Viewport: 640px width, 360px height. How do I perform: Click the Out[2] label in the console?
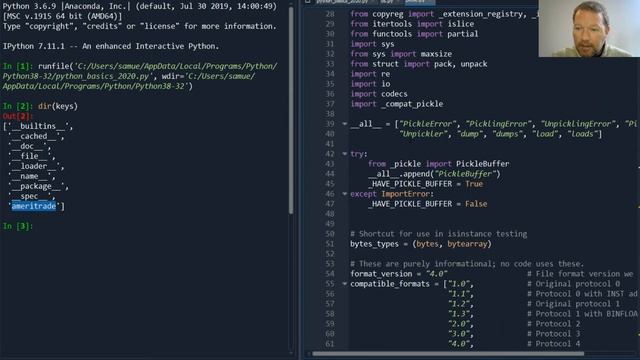(x=17, y=116)
